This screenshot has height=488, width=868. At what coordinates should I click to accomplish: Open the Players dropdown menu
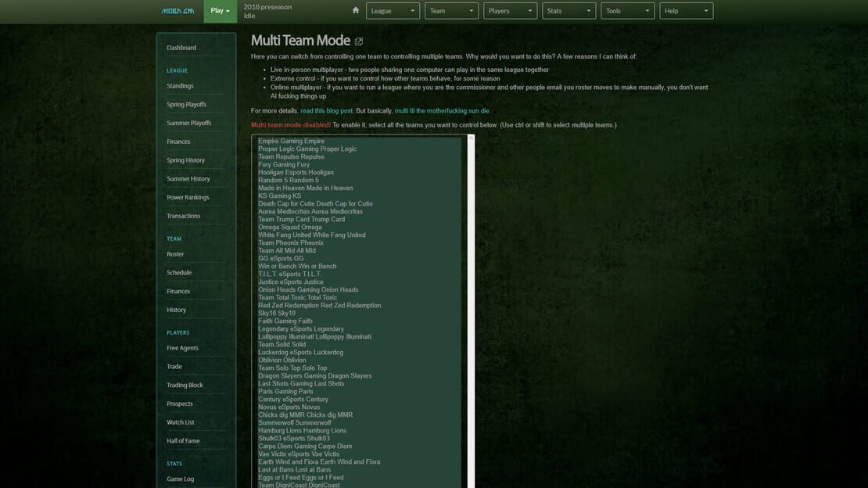pos(510,11)
